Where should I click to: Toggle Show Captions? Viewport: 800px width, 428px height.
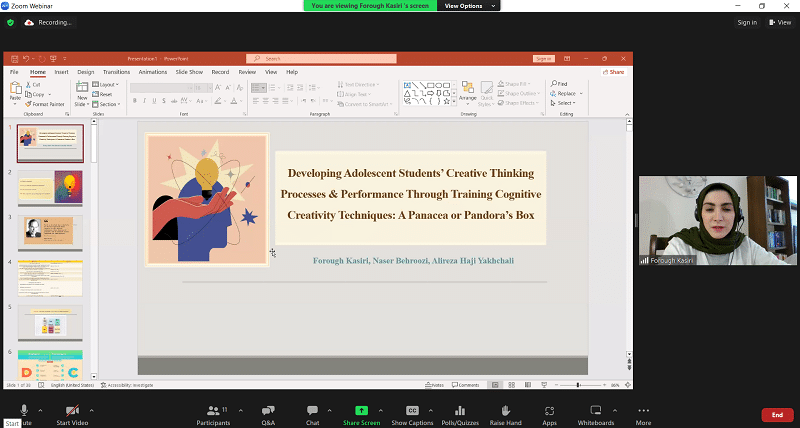[x=412, y=411]
